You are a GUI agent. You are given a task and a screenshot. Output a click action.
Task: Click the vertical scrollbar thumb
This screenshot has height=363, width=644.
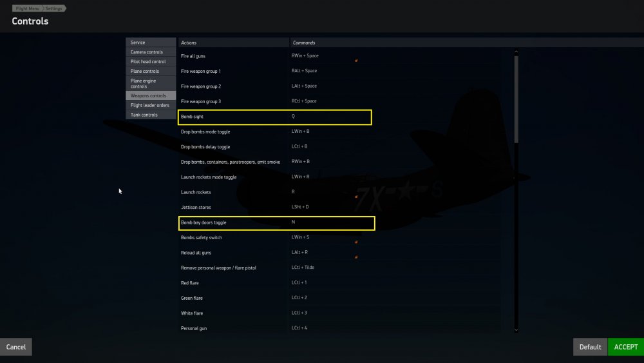pyautogui.click(x=516, y=99)
